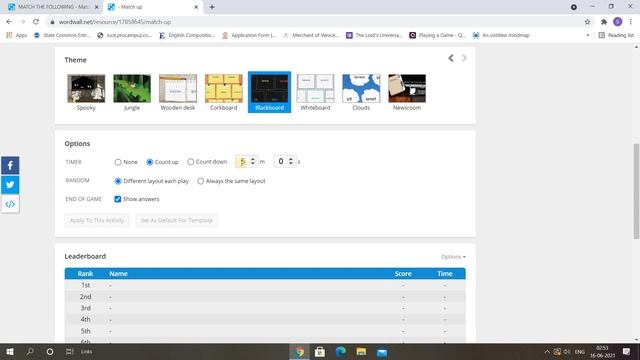Screen dimensions: 640x360
Task: Open the Windows Start menu
Action: [10, 351]
